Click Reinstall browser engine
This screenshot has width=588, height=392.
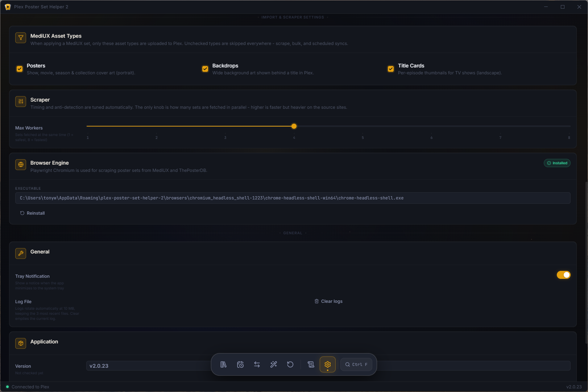(32, 213)
